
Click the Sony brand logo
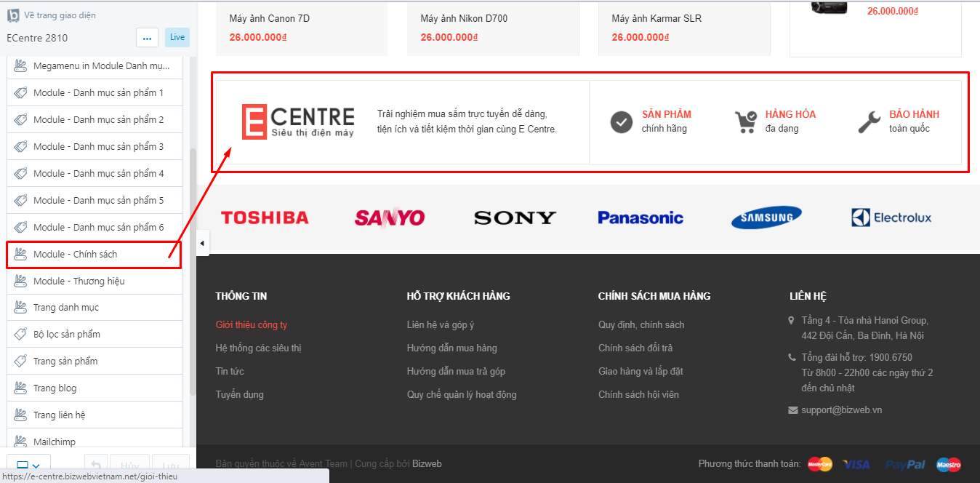coord(515,217)
